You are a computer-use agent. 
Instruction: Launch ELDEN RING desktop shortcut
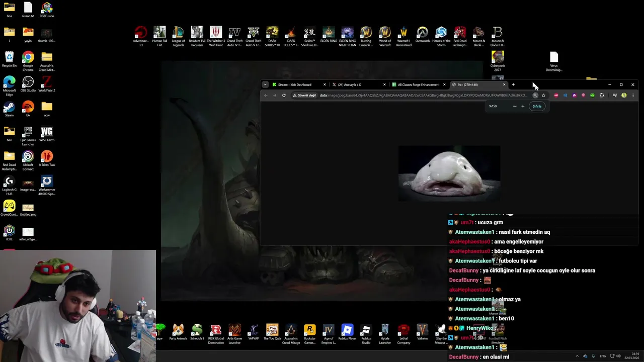(x=329, y=35)
